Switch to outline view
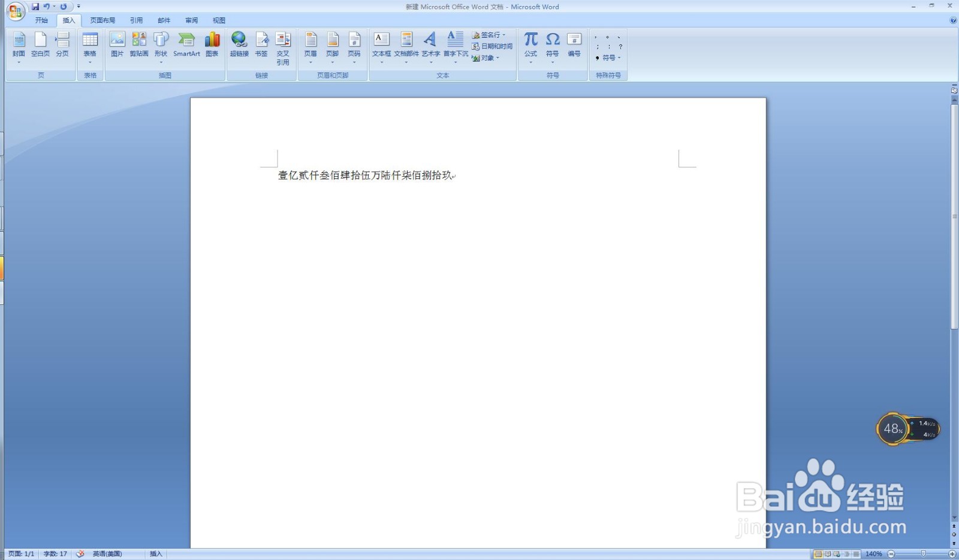This screenshot has height=560, width=959. click(x=846, y=554)
